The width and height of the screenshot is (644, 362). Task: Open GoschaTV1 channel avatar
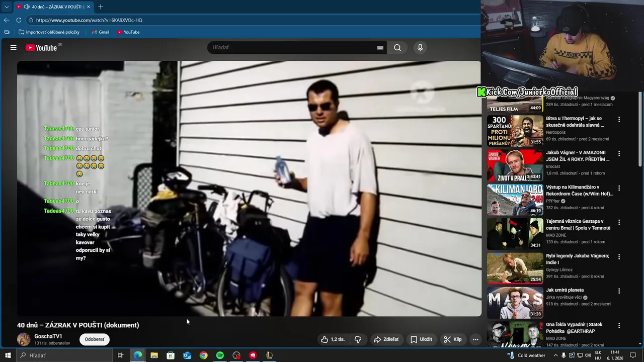pyautogui.click(x=24, y=339)
